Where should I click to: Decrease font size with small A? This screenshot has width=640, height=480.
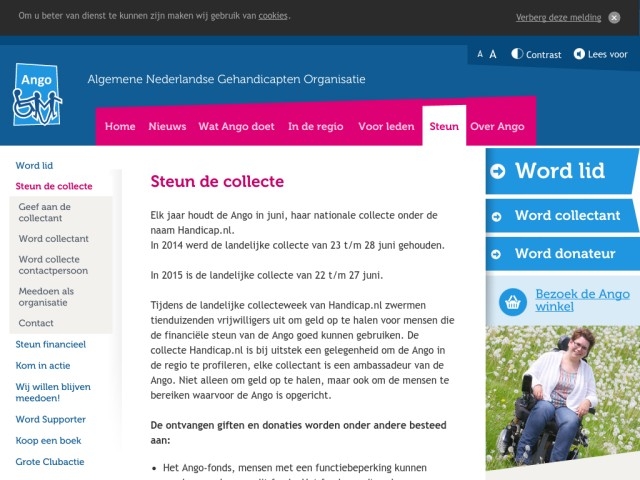(480, 55)
